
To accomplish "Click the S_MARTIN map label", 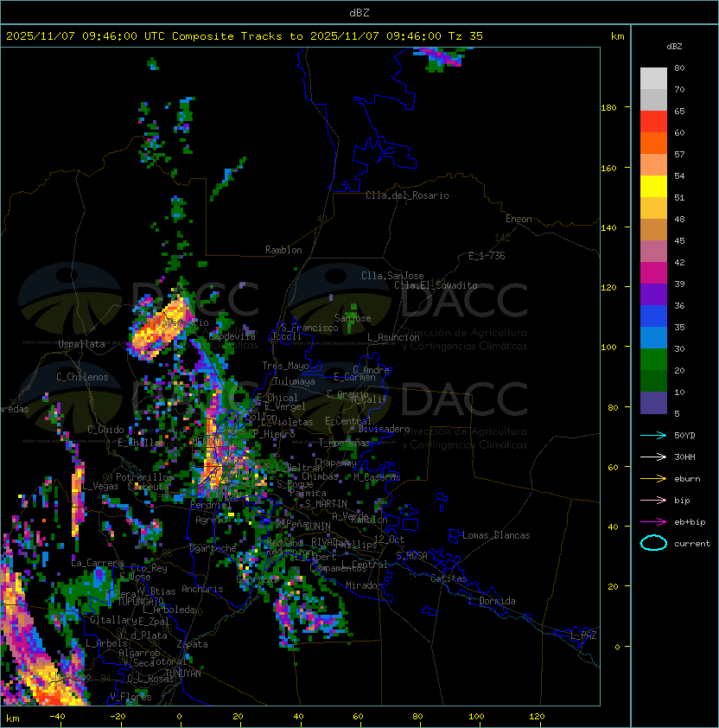I will point(326,504).
